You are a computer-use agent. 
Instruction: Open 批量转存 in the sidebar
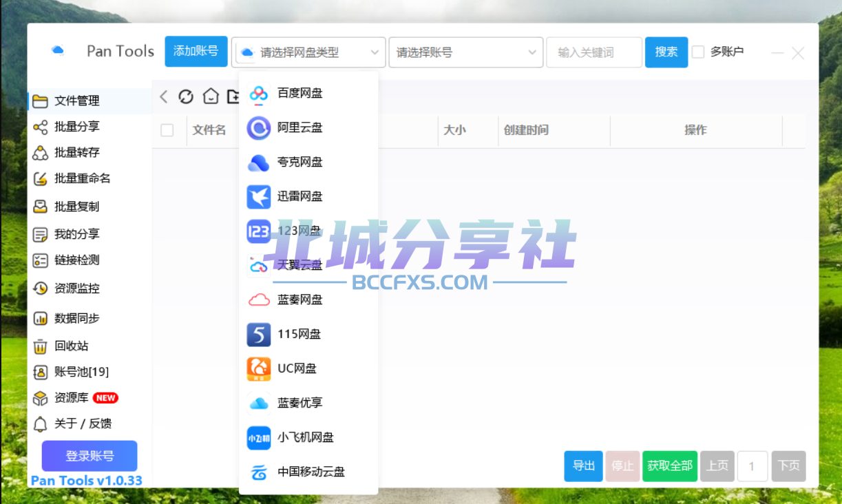(90, 152)
